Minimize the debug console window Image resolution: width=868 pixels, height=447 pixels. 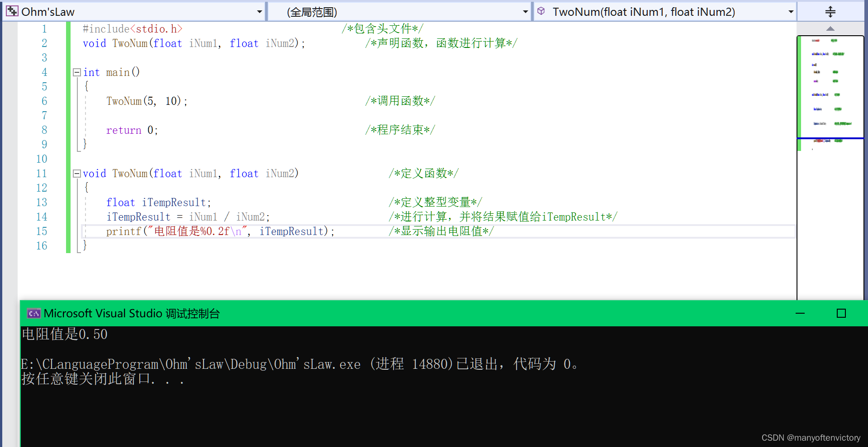click(x=800, y=313)
